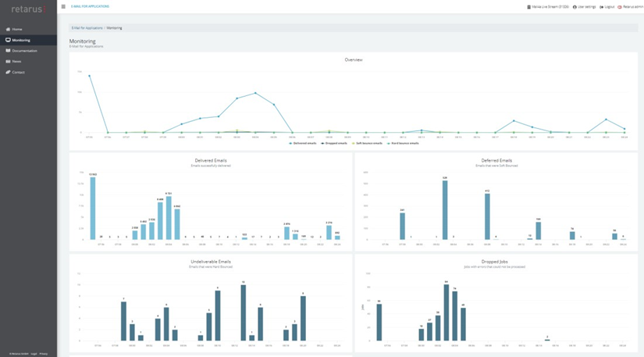
Task: Click the News icon in sidebar
Action: pos(8,61)
